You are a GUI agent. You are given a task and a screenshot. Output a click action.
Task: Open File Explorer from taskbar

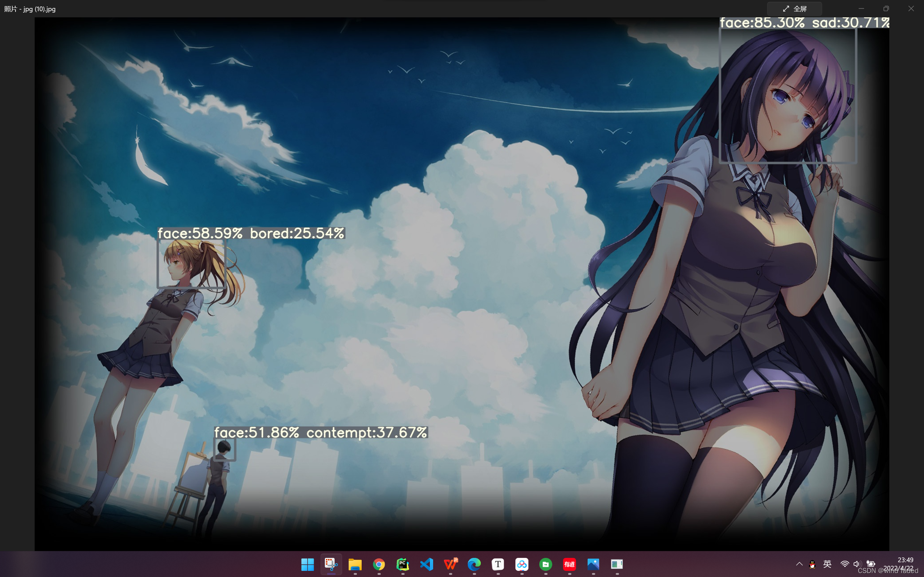(355, 564)
